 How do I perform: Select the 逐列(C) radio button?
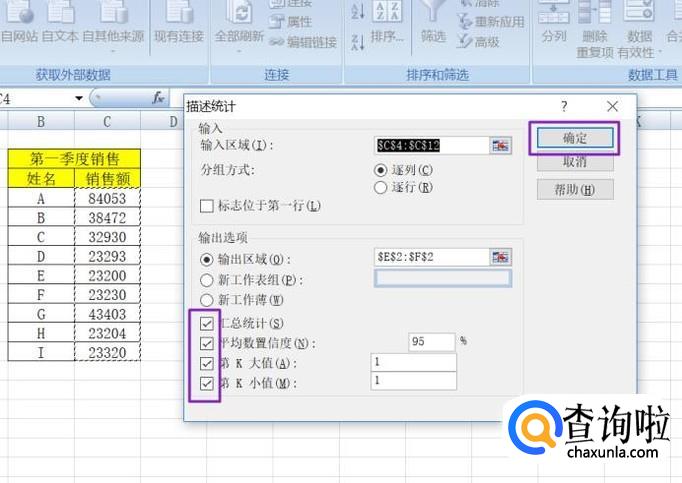(x=380, y=170)
